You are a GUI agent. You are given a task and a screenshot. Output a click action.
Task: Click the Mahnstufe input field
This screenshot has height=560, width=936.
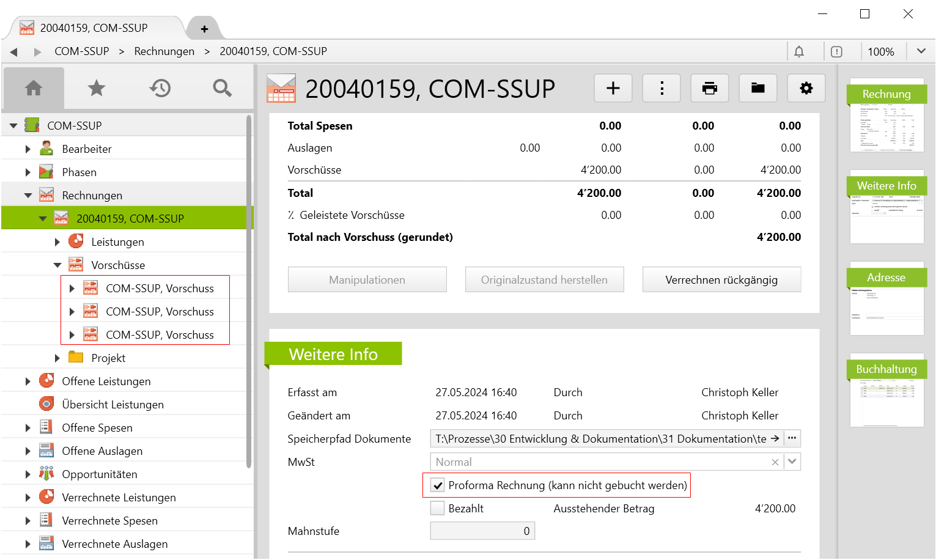[x=482, y=531]
